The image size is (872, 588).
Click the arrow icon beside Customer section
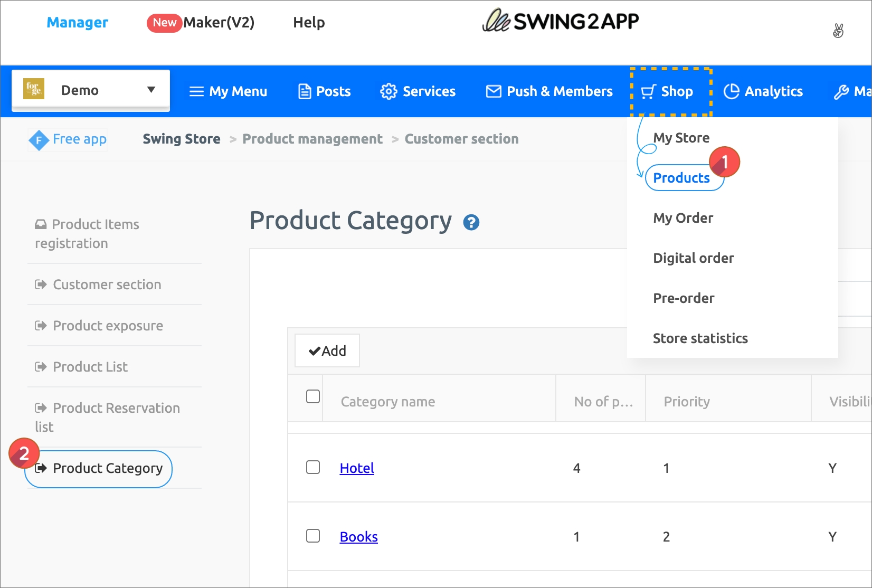(41, 284)
